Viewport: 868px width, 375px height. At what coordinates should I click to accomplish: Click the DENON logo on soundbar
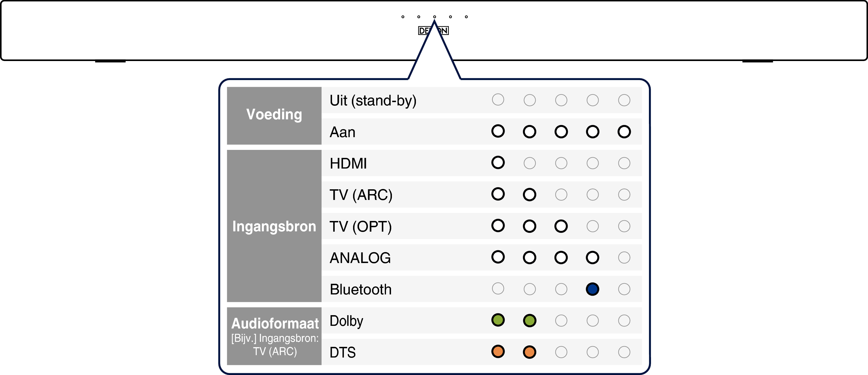point(433,31)
